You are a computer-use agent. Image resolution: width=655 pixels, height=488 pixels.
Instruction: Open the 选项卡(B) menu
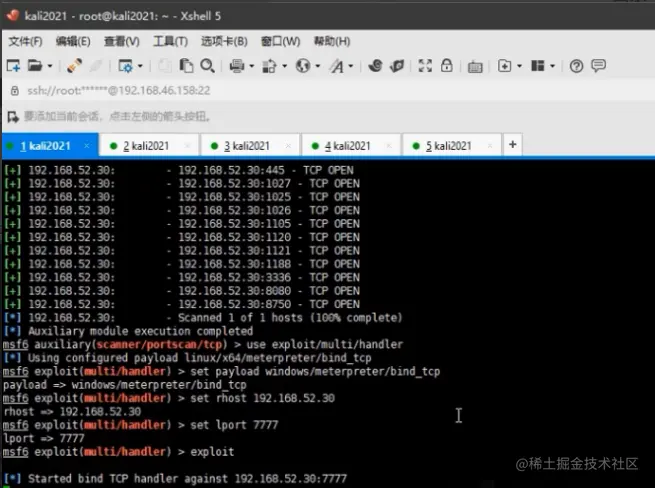[x=224, y=41]
